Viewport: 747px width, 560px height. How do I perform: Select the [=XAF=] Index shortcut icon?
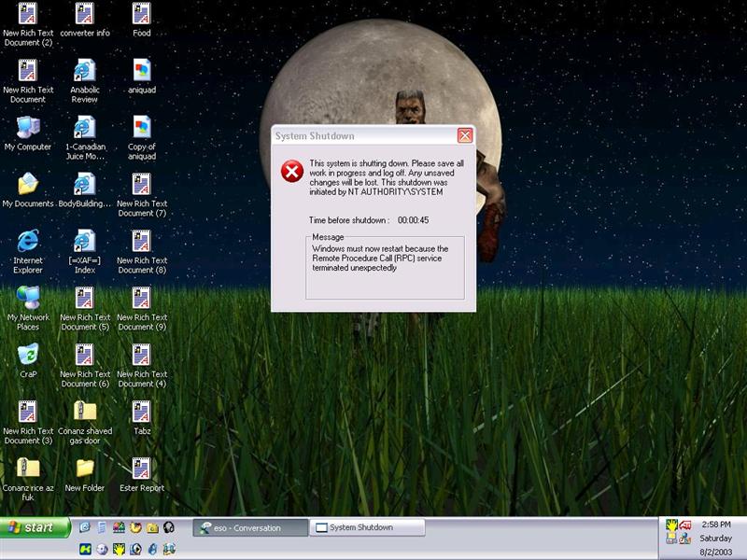85,252
